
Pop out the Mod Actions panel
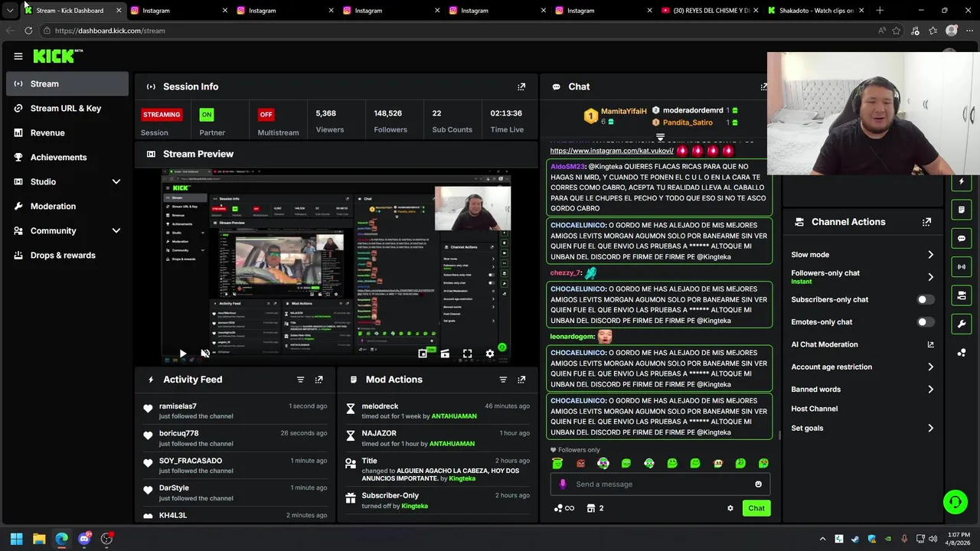pos(521,380)
